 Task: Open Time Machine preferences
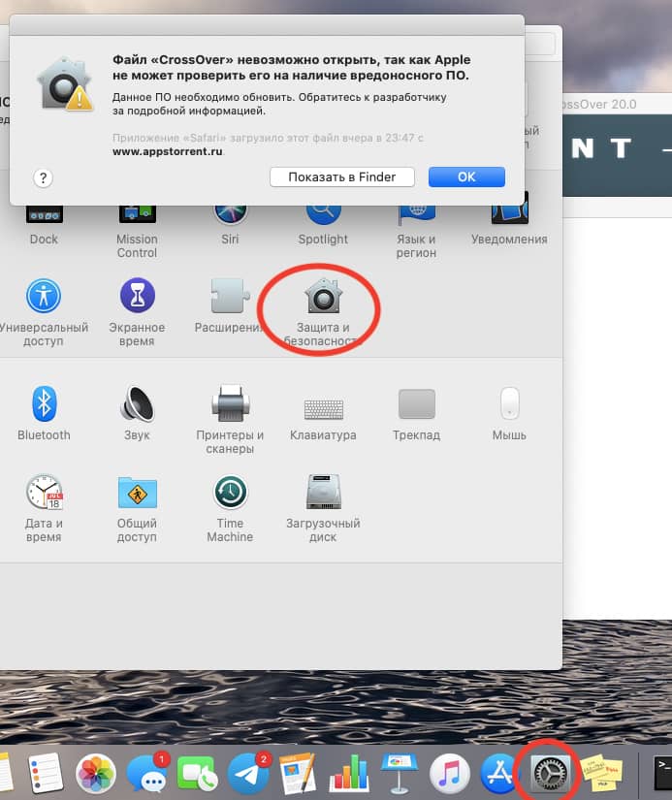(230, 508)
